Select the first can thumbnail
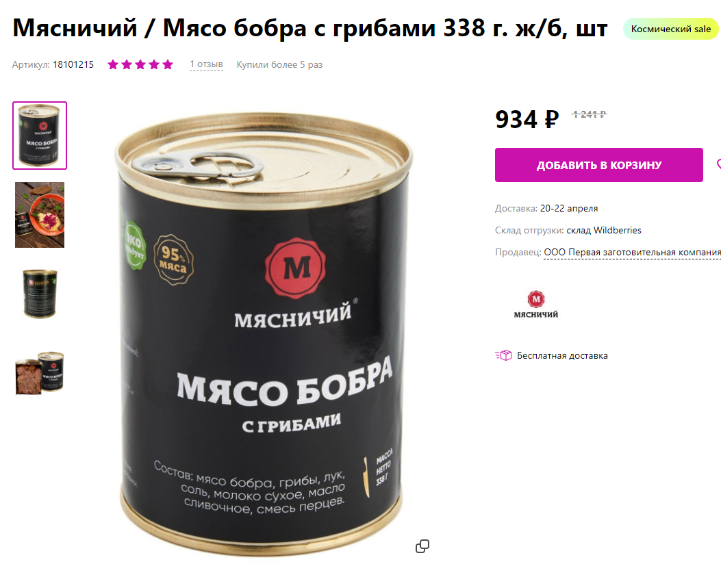 [x=40, y=136]
